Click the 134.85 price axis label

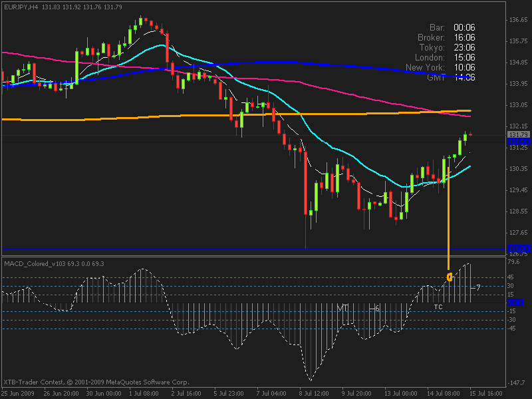coord(518,63)
